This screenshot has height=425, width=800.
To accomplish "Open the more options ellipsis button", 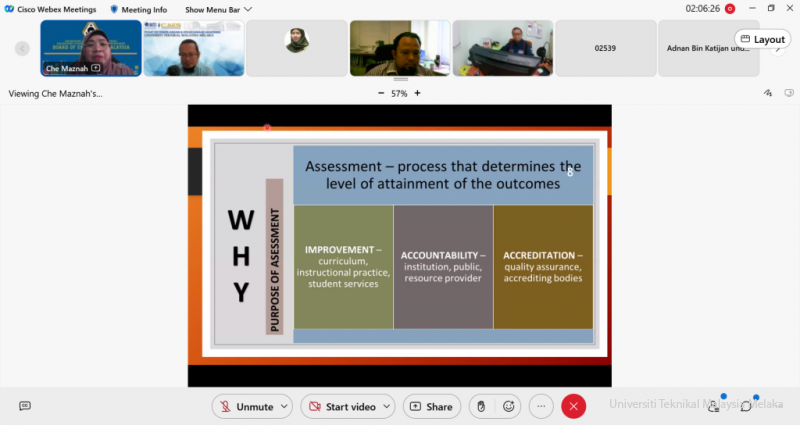I will (x=541, y=407).
